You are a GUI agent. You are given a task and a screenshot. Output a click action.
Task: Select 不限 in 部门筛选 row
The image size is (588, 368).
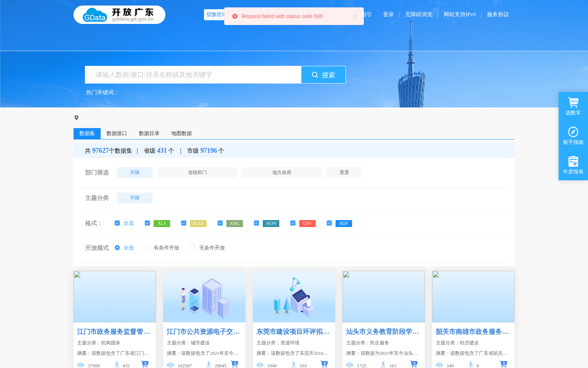click(x=135, y=173)
